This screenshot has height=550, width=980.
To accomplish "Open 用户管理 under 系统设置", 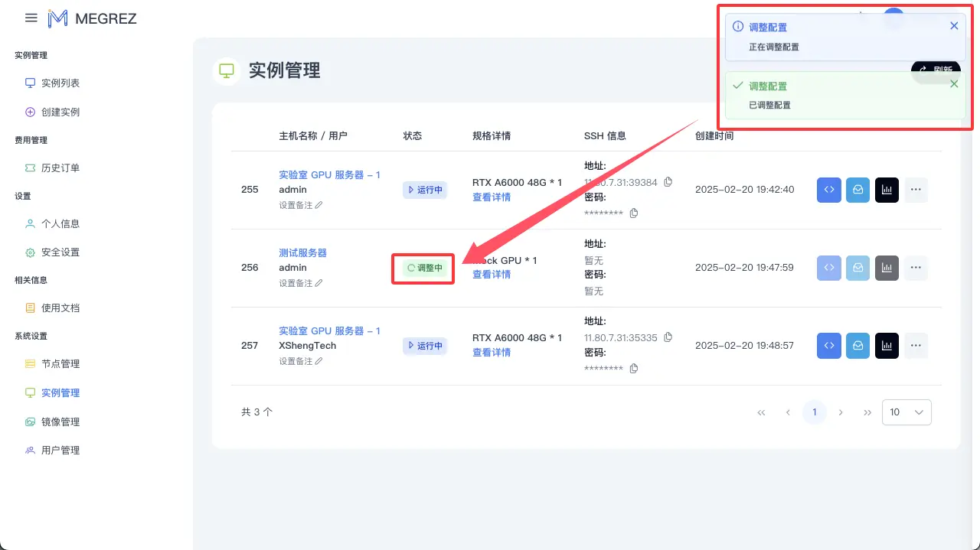I will pos(60,450).
